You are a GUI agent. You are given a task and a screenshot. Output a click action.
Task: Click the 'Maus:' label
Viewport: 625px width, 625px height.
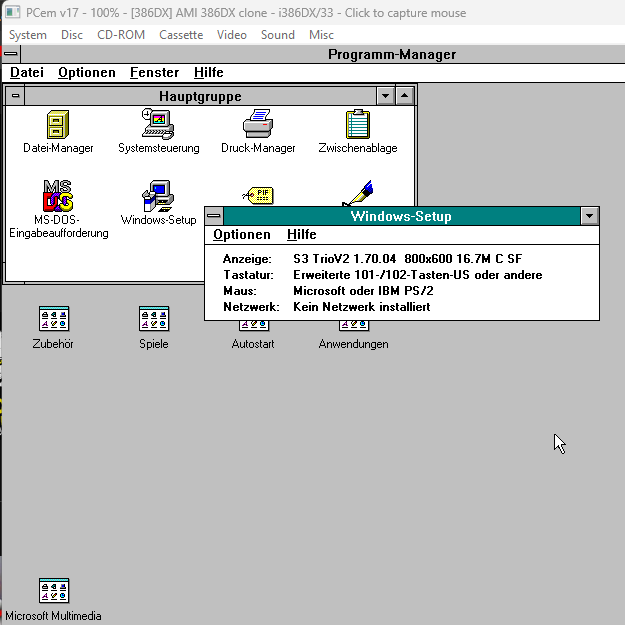point(240,291)
